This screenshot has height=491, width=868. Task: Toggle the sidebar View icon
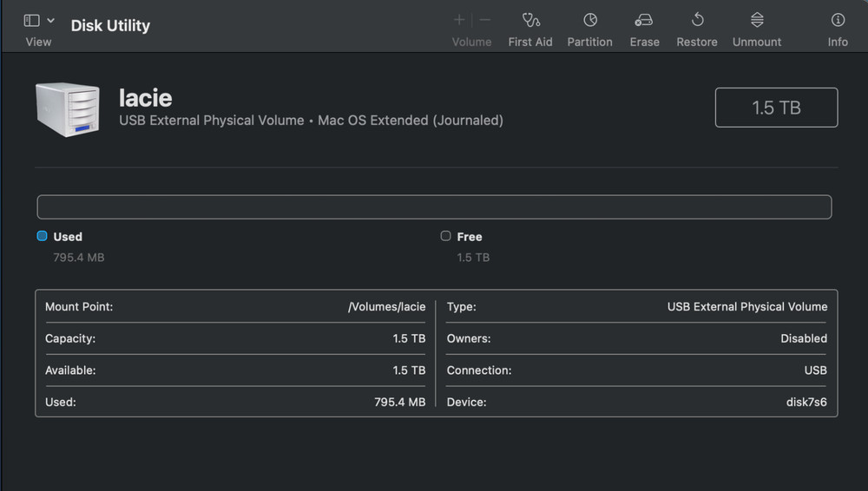(31, 21)
